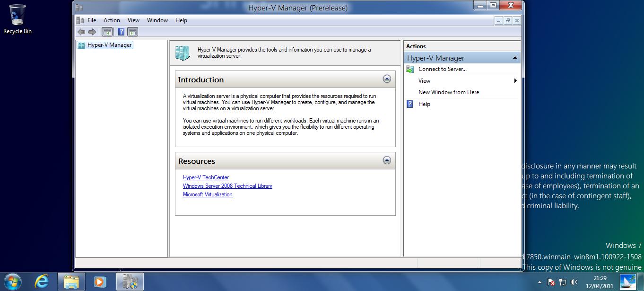Click the volume speaker tray icon
This screenshot has width=644, height=291.
(574, 282)
